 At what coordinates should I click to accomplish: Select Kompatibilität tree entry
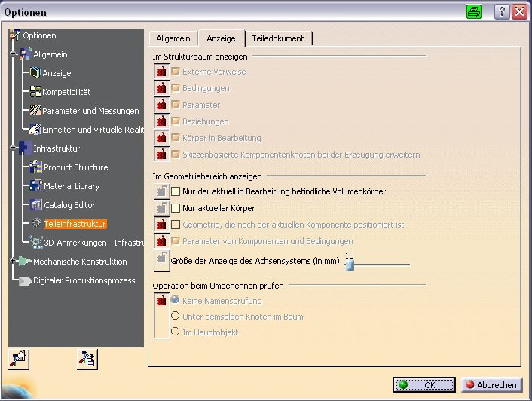[66, 92]
